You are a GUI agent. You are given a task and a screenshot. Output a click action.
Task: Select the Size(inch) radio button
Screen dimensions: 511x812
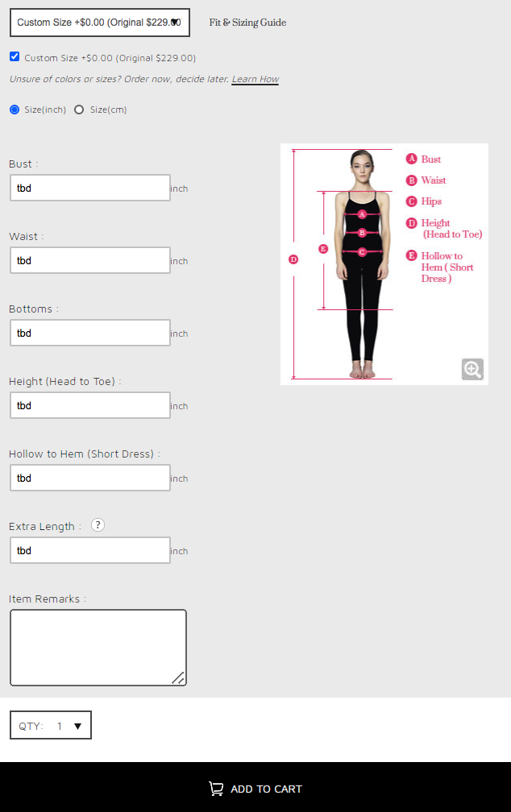pyautogui.click(x=15, y=110)
